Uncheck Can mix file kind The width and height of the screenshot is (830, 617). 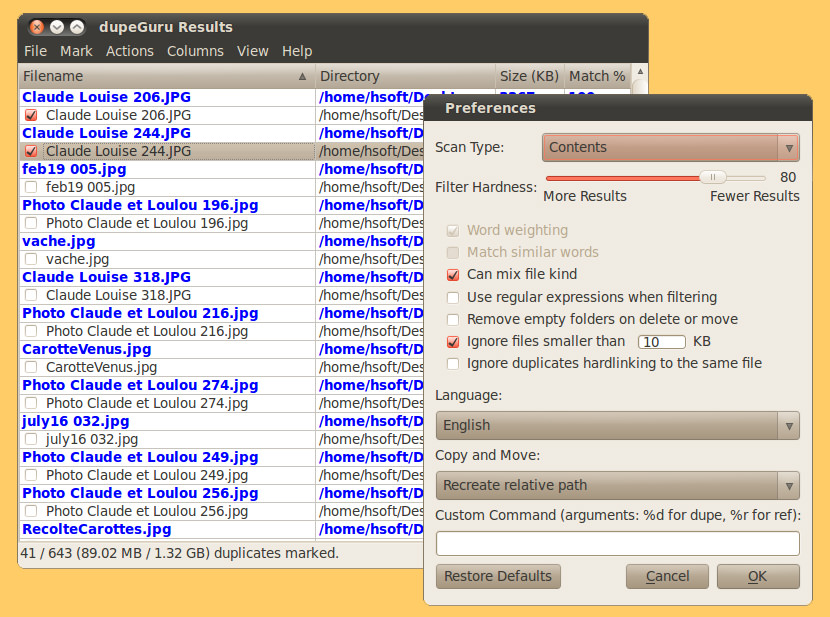pyautogui.click(x=453, y=275)
